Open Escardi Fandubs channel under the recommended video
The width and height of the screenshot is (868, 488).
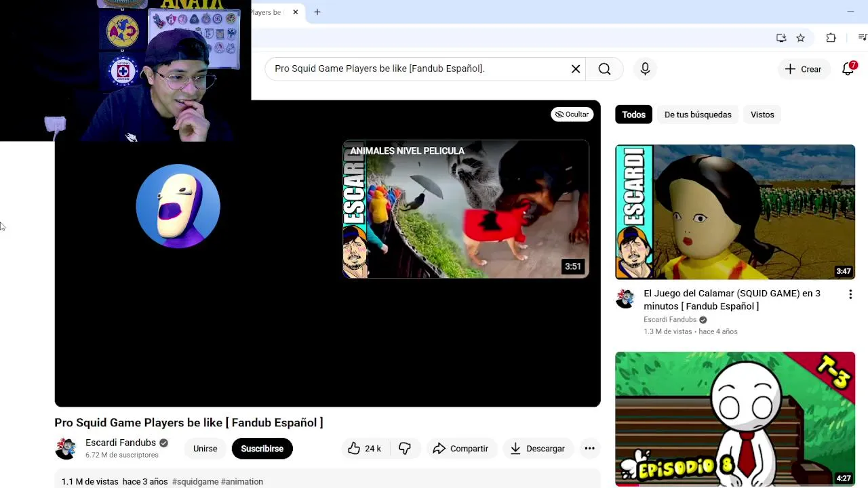tap(670, 320)
